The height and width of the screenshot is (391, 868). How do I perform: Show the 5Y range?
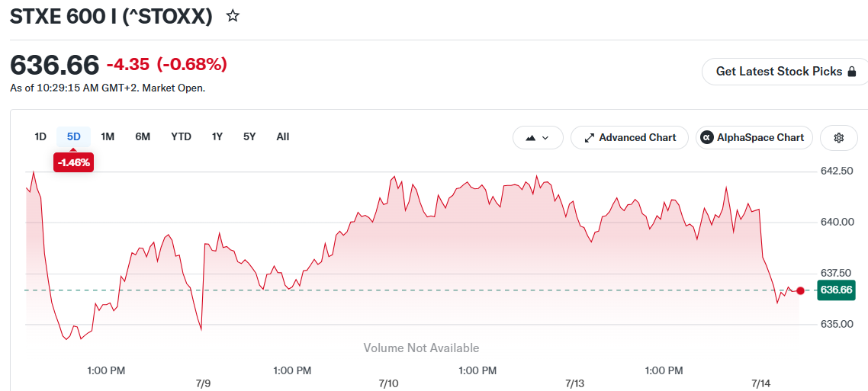coord(249,136)
